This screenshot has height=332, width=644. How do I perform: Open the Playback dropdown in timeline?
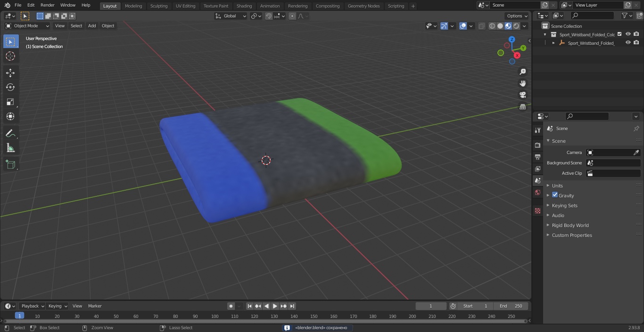click(32, 306)
